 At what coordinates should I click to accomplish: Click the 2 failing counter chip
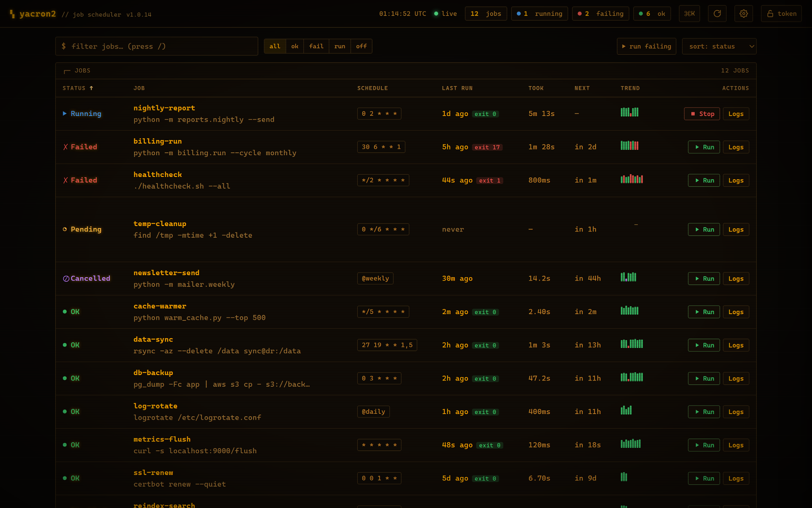(600, 14)
